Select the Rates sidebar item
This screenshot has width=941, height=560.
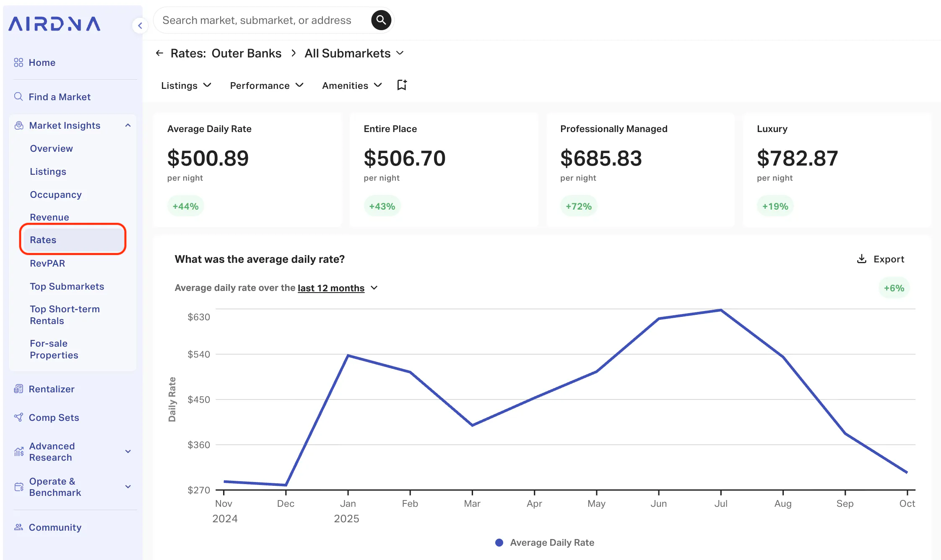(73, 240)
